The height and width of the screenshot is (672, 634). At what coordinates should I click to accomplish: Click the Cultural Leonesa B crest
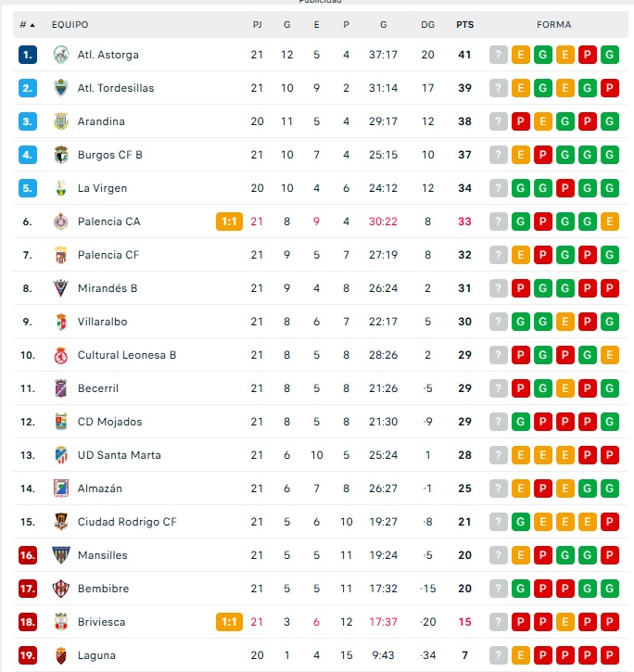pyautogui.click(x=61, y=355)
